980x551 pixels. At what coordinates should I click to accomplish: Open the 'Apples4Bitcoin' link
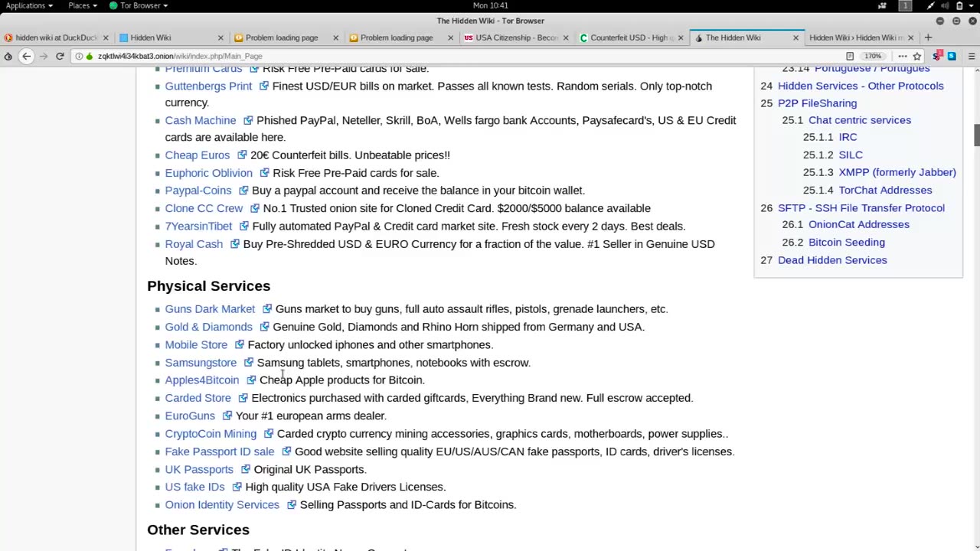tap(202, 380)
